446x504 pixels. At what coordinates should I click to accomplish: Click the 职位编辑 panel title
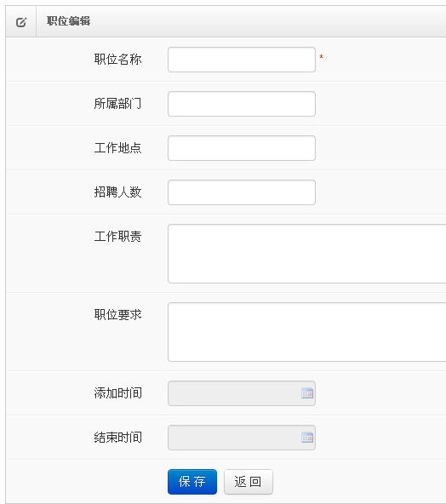(68, 21)
